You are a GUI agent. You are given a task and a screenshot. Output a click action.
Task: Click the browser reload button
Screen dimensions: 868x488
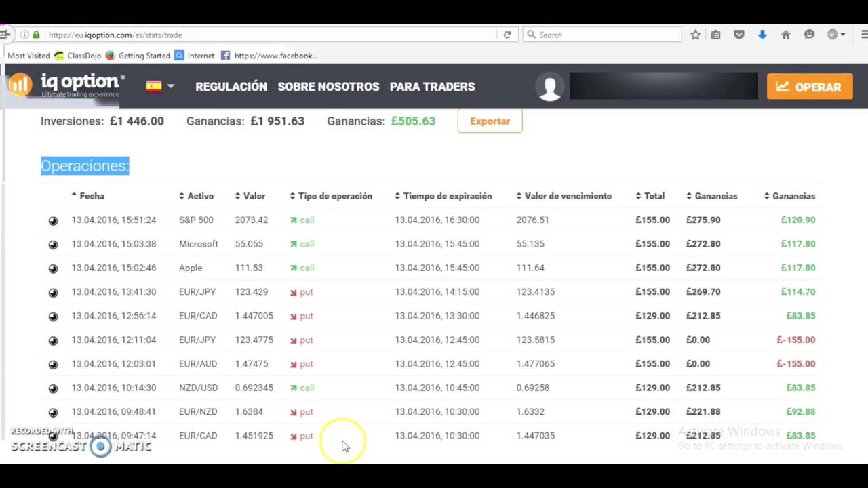pyautogui.click(x=507, y=35)
